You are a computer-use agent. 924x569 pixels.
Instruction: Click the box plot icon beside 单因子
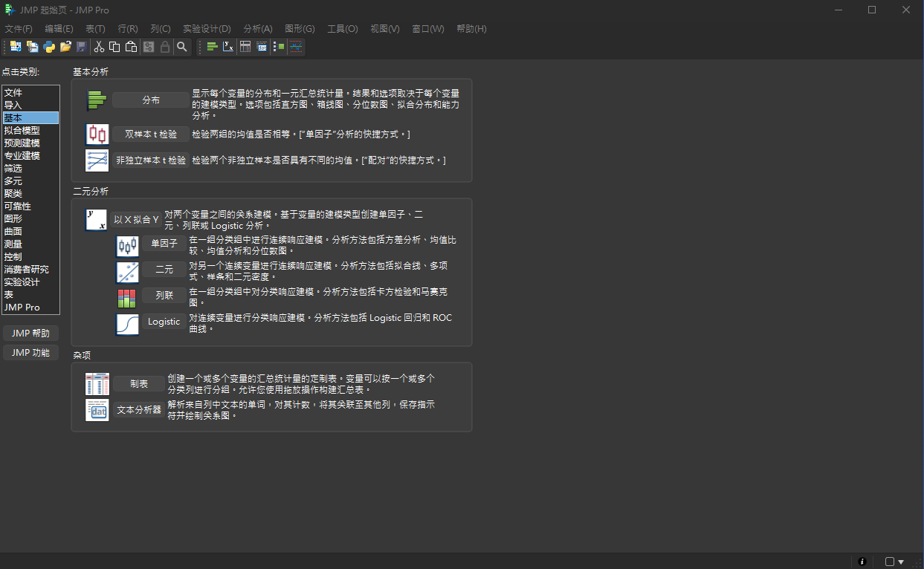click(128, 247)
